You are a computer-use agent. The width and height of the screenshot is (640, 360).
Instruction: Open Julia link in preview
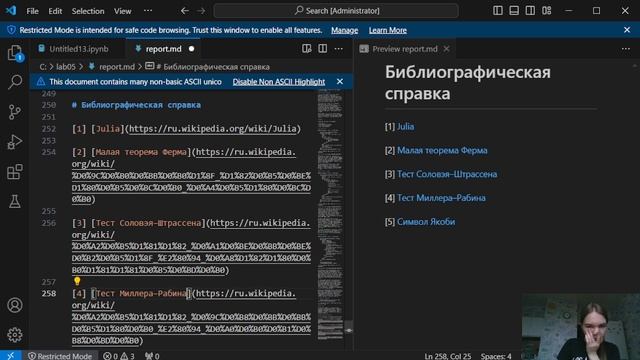click(405, 127)
